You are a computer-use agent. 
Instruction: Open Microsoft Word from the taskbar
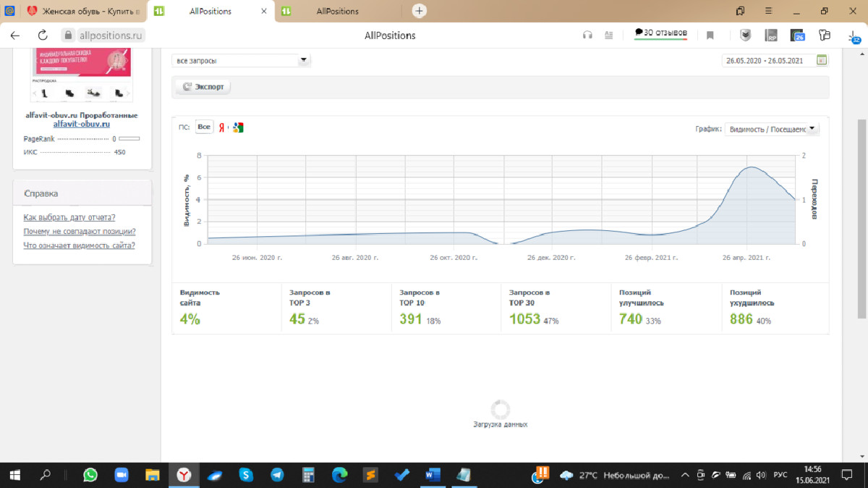point(433,475)
